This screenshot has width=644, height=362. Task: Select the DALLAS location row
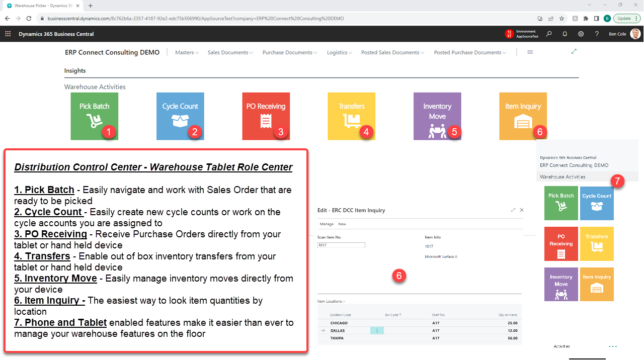[420, 330]
